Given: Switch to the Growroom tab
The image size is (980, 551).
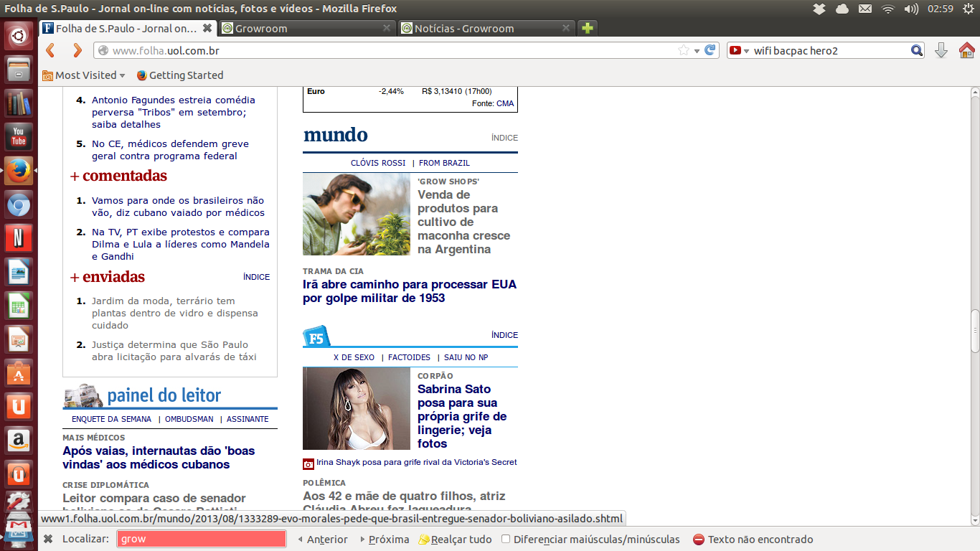Looking at the screenshot, I should point(307,28).
